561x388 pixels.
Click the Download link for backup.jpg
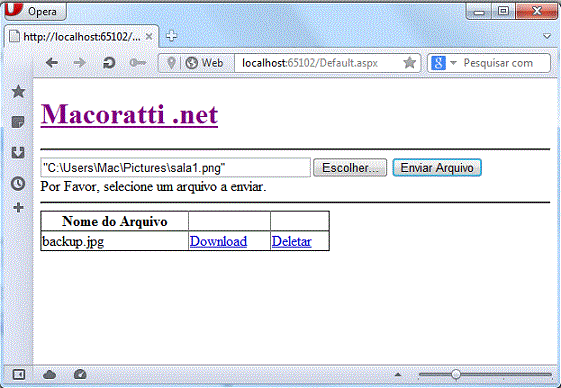218,241
